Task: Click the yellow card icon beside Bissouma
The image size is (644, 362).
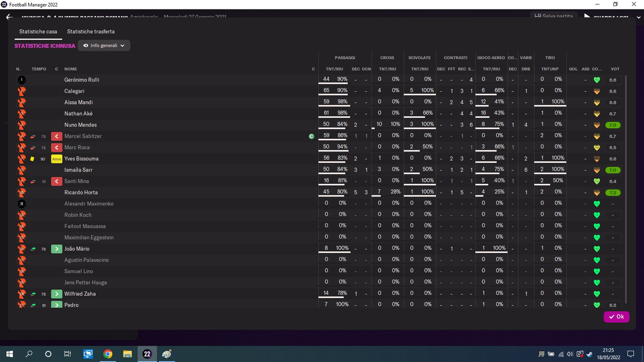Action: 32,159
